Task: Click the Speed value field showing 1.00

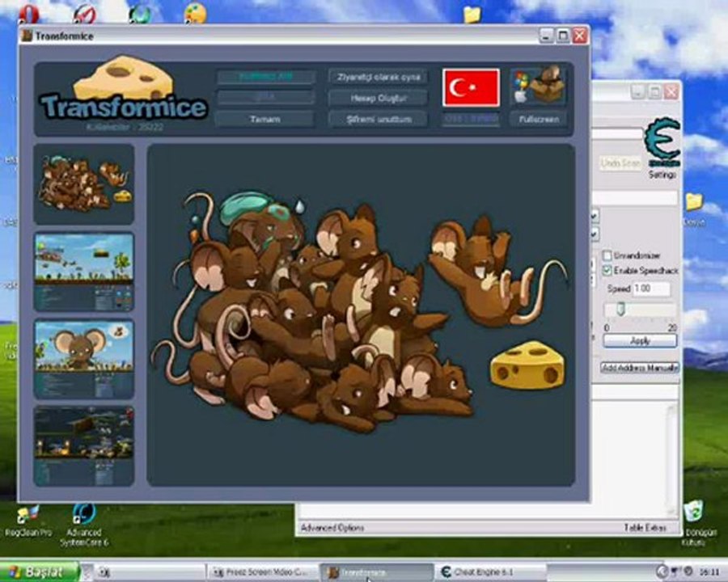Action: (x=651, y=289)
